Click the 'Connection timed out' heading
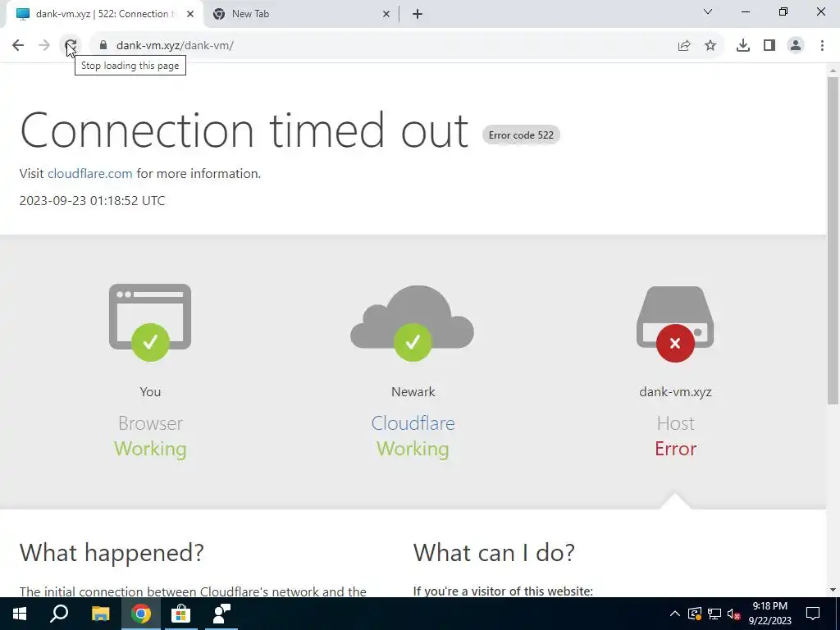This screenshot has width=840, height=630. tap(244, 130)
